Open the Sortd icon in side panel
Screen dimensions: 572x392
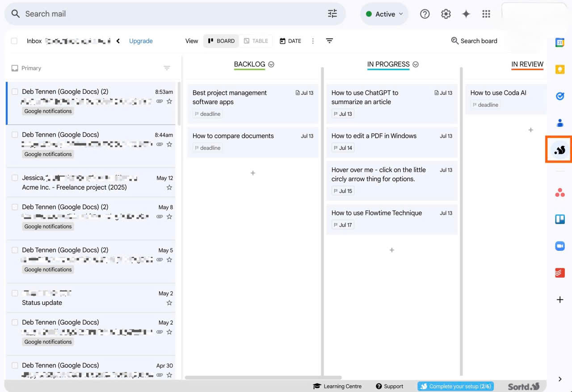pos(559,150)
